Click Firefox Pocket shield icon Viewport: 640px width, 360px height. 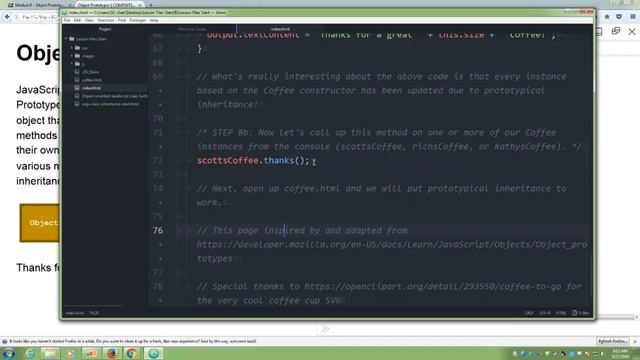[619, 17]
